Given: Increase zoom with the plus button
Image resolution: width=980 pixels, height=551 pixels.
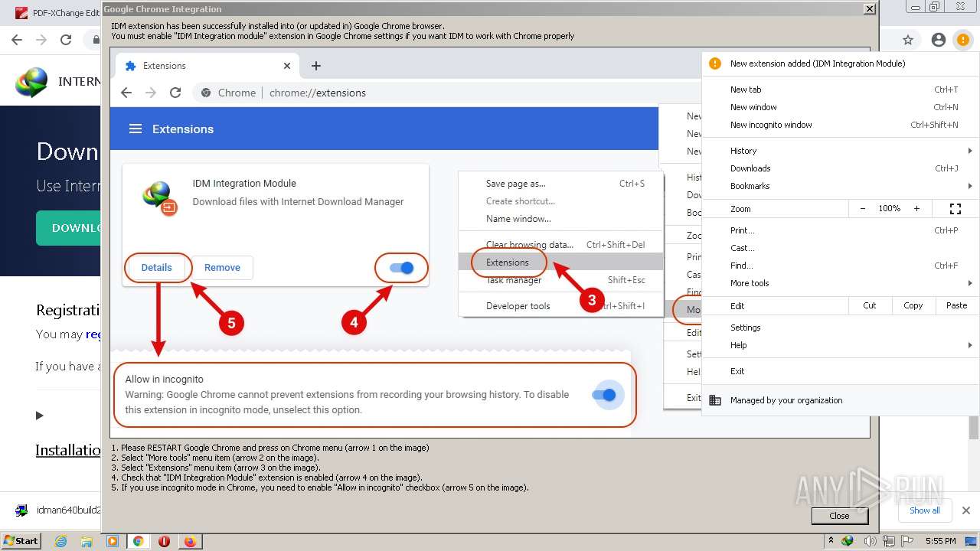Looking at the screenshot, I should click(916, 208).
